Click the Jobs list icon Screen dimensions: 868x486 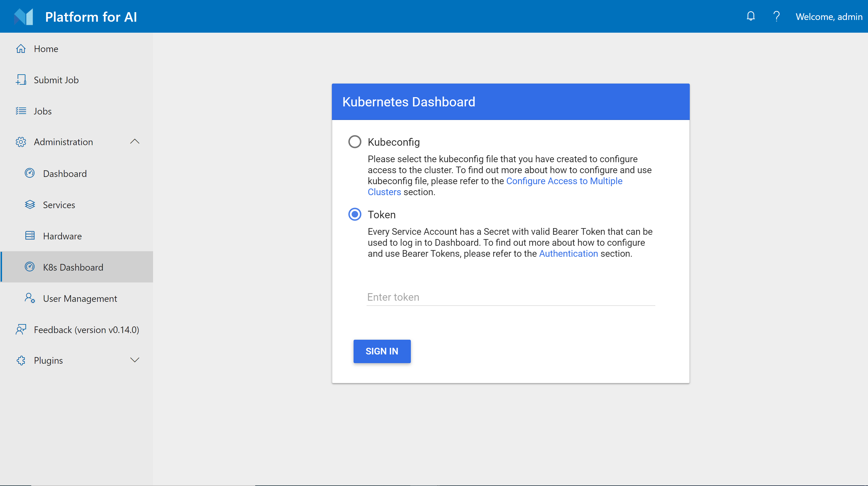[x=21, y=111]
